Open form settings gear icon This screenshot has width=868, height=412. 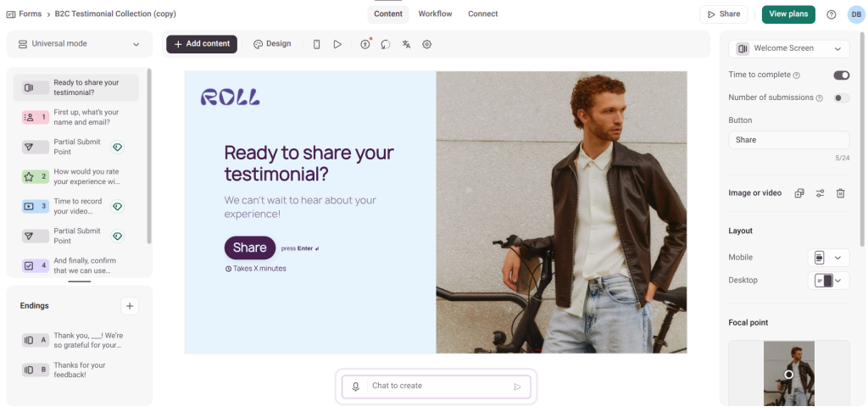click(427, 44)
